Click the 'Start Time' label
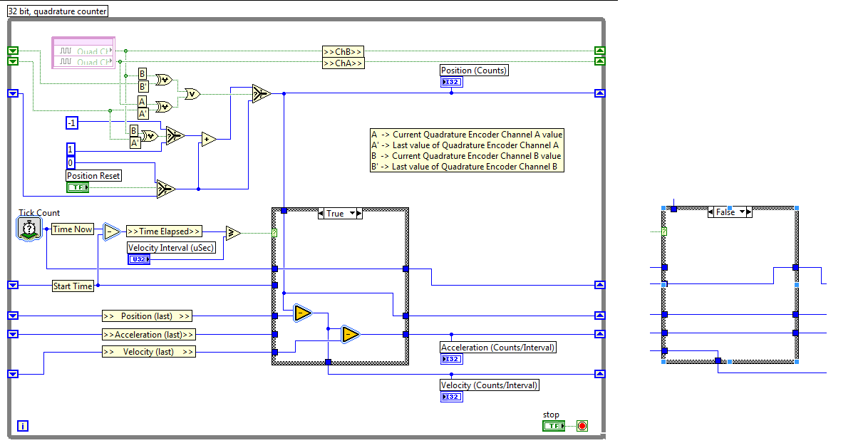The height and width of the screenshot is (448, 868). 73,286
